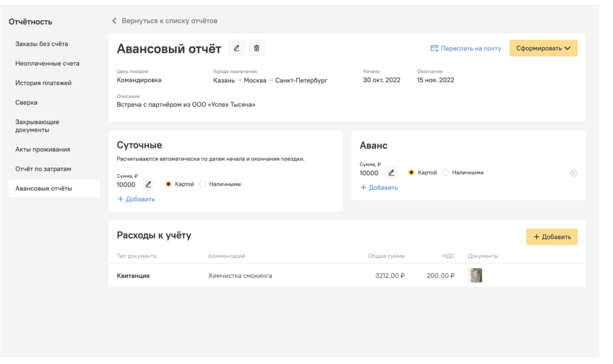Open the receipt document thumbnail
Image resolution: width=613 pixels, height=364 pixels.
click(x=475, y=275)
